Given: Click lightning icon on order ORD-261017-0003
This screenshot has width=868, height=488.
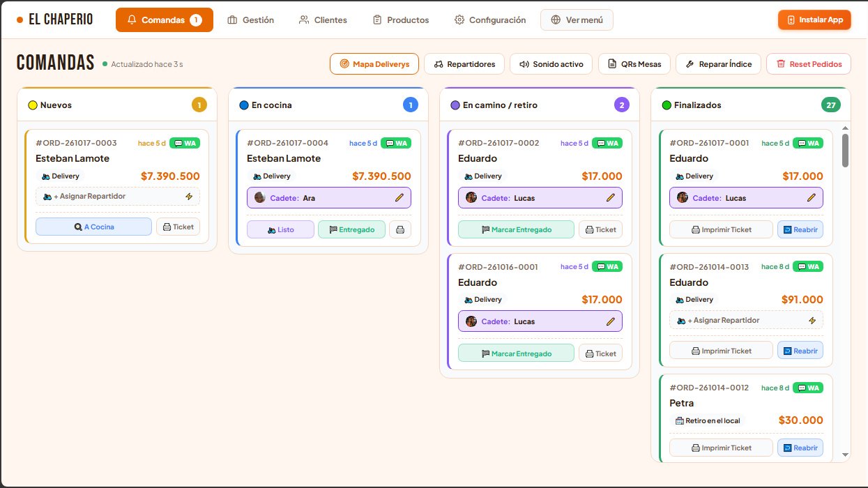Looking at the screenshot, I should (188, 197).
